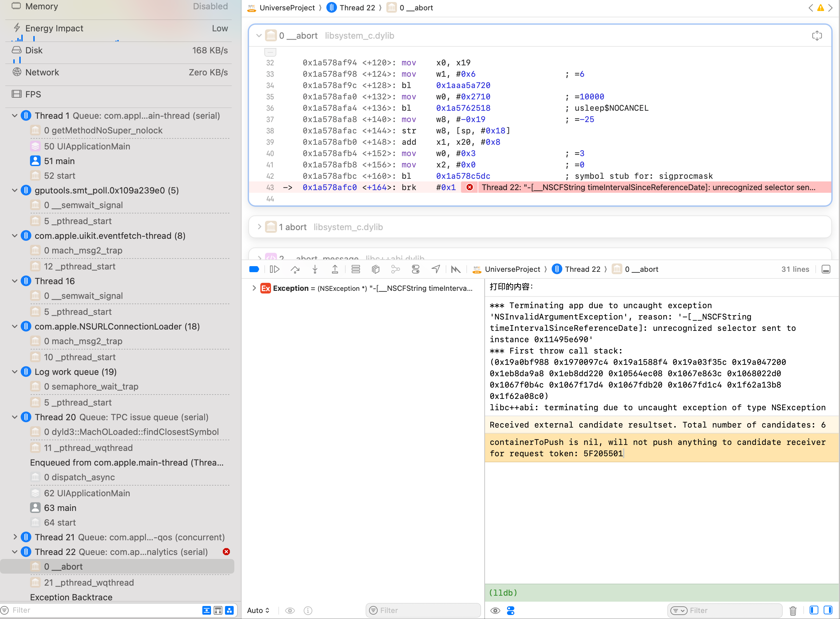
Task: Expand Thread 21 in the debug navigator
Action: point(15,537)
